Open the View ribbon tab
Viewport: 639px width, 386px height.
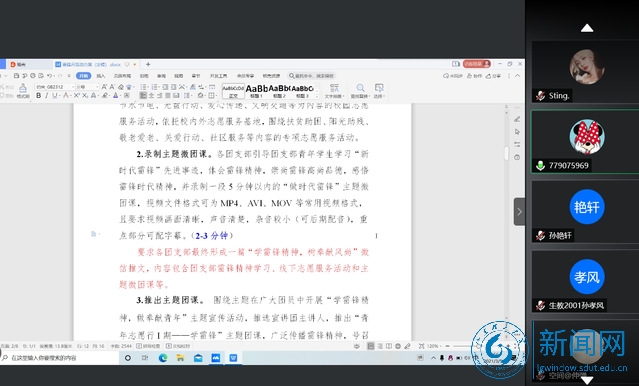178,76
